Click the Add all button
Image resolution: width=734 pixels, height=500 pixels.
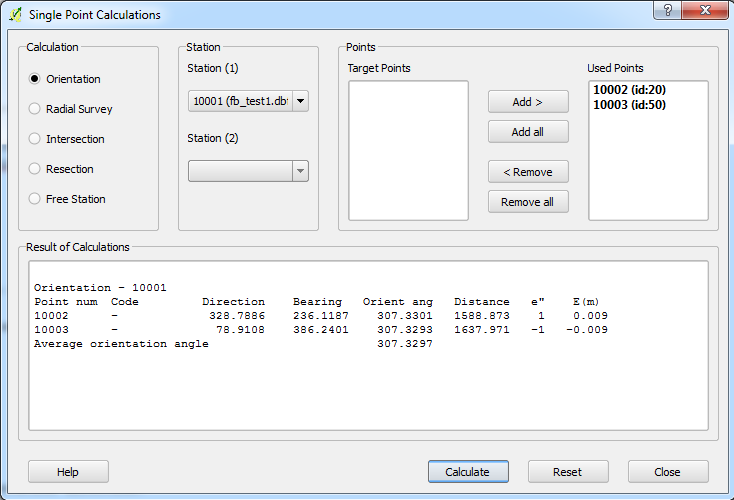(528, 132)
